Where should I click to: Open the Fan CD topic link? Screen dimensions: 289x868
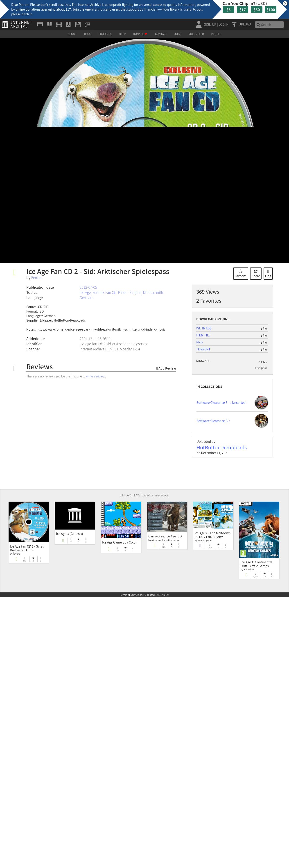111,292
